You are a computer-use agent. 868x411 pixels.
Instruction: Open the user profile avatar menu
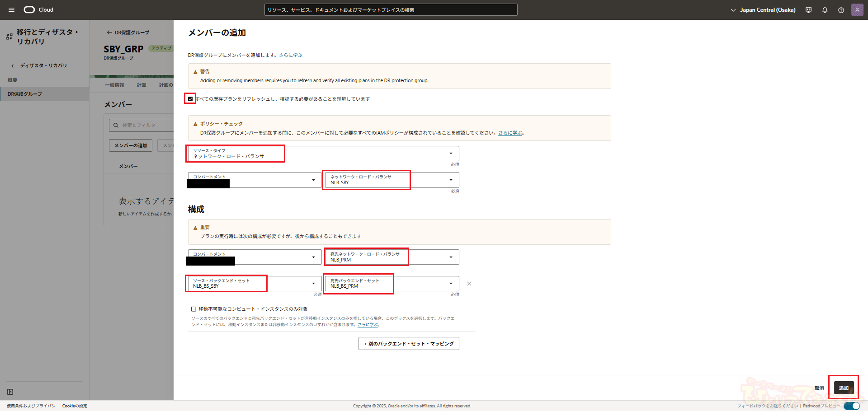tap(857, 10)
